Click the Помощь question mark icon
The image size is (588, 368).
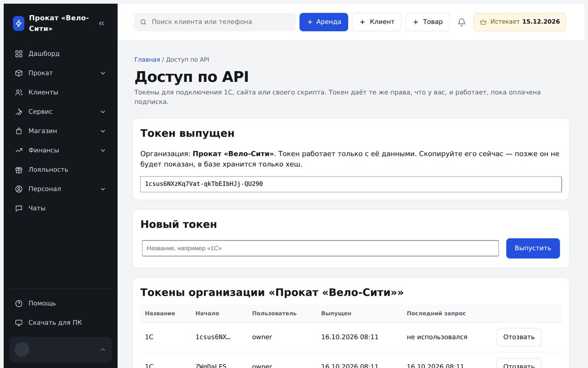click(x=19, y=304)
